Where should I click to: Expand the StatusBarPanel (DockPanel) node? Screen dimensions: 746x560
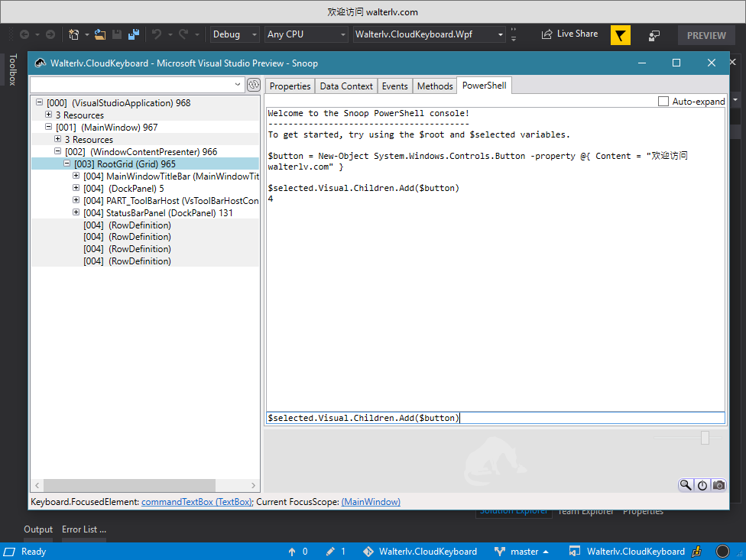point(76,212)
